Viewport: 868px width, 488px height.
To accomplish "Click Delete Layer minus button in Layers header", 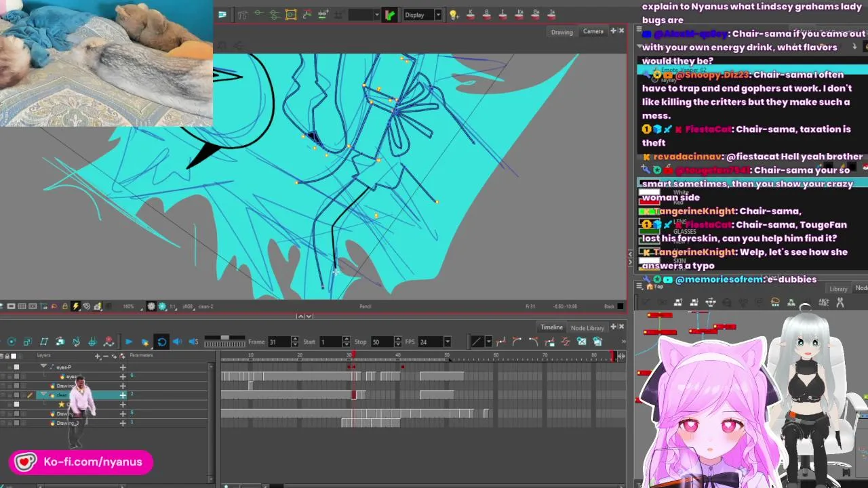I will (x=106, y=357).
